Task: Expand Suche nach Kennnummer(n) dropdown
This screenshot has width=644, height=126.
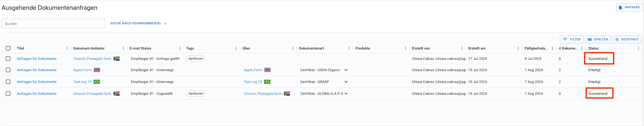Action: coord(138,23)
